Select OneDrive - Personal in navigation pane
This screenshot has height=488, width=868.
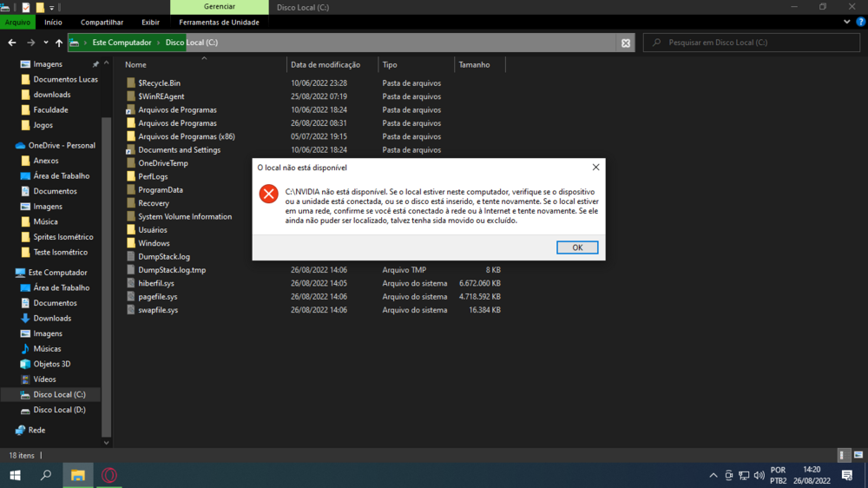62,146
